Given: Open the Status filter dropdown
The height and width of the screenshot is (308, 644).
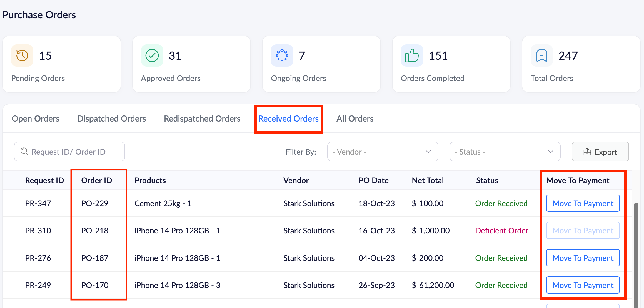Looking at the screenshot, I should tap(505, 152).
